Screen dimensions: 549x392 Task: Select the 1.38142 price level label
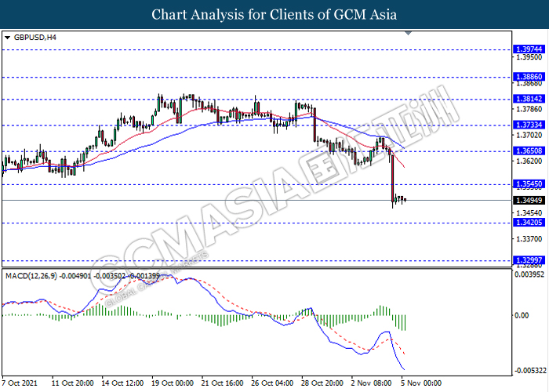(x=529, y=99)
